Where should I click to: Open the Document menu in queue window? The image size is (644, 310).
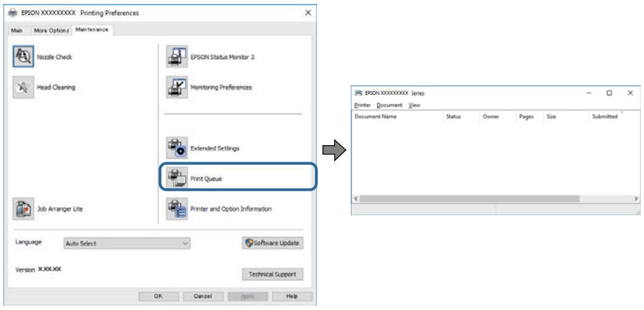coord(389,105)
